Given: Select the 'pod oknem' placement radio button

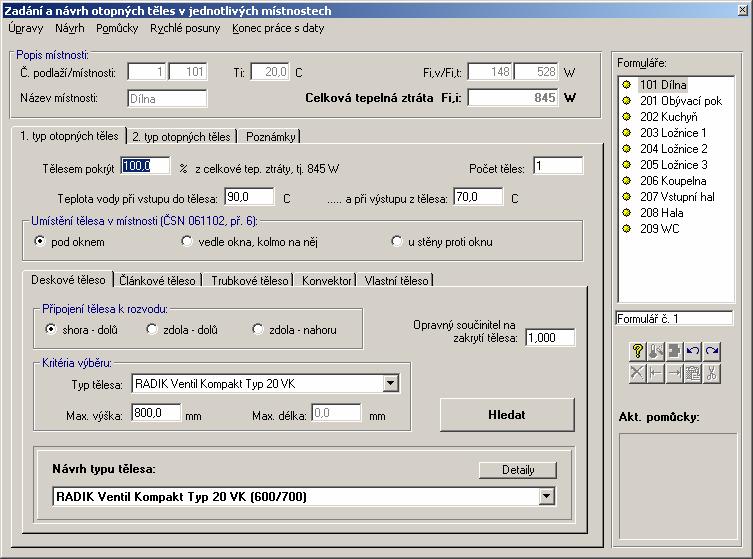Looking at the screenshot, I should click(40, 241).
